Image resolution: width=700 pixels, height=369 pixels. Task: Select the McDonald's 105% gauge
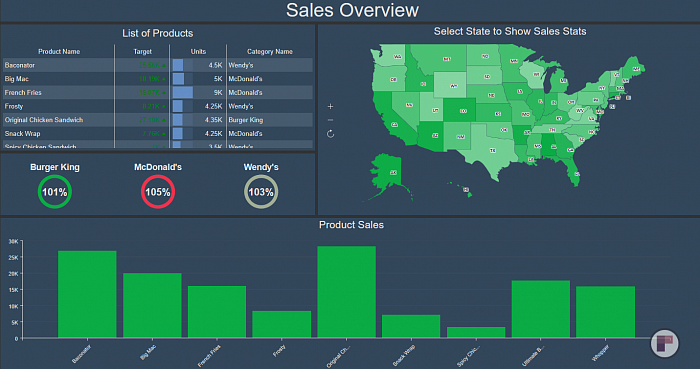coord(158,192)
